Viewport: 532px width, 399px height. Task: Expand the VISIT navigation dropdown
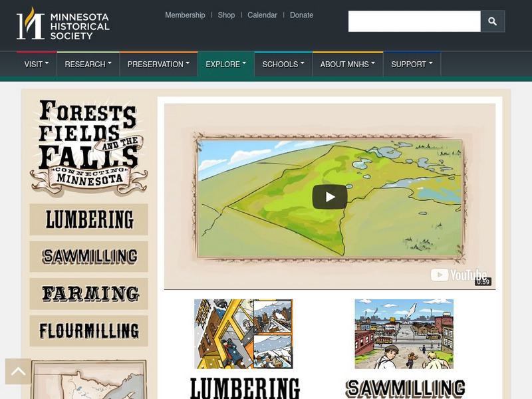click(x=34, y=64)
